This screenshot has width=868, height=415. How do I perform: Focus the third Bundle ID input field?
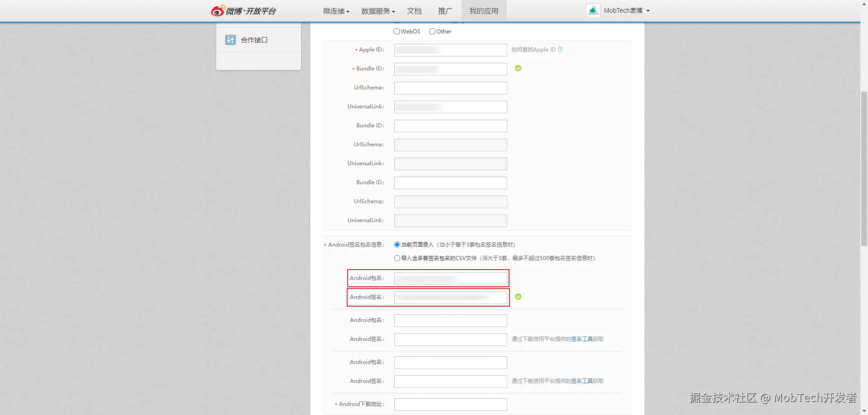pos(451,182)
